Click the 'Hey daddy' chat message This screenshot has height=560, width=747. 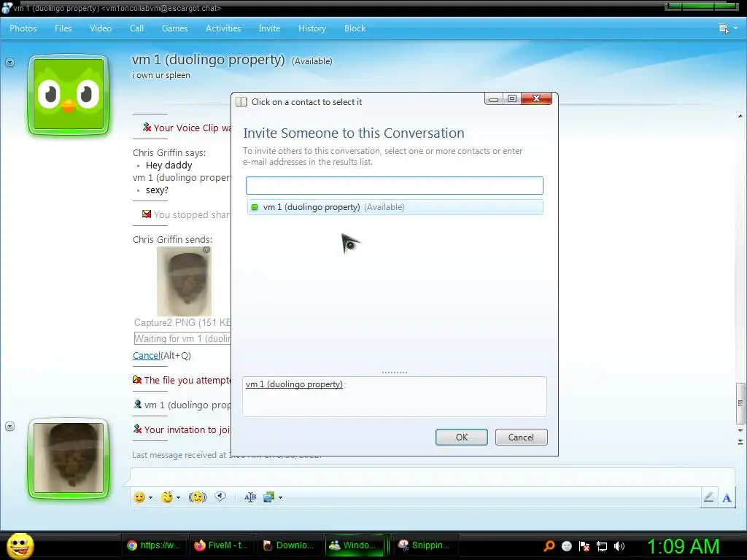(169, 166)
